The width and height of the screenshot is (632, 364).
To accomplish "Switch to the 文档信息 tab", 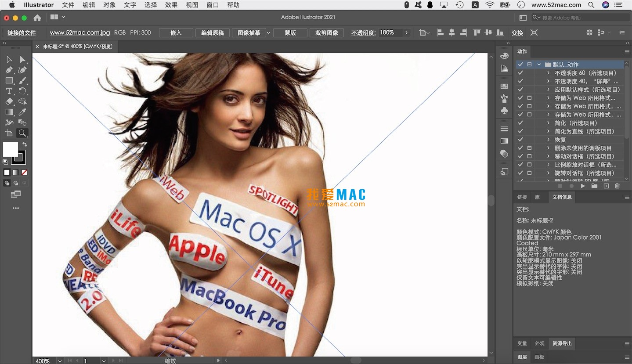I will coord(562,197).
